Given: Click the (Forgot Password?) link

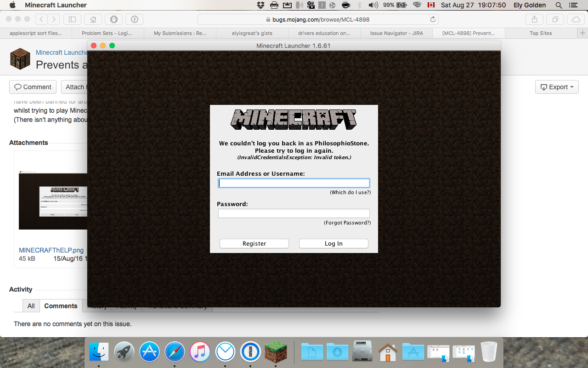Looking at the screenshot, I should (347, 223).
